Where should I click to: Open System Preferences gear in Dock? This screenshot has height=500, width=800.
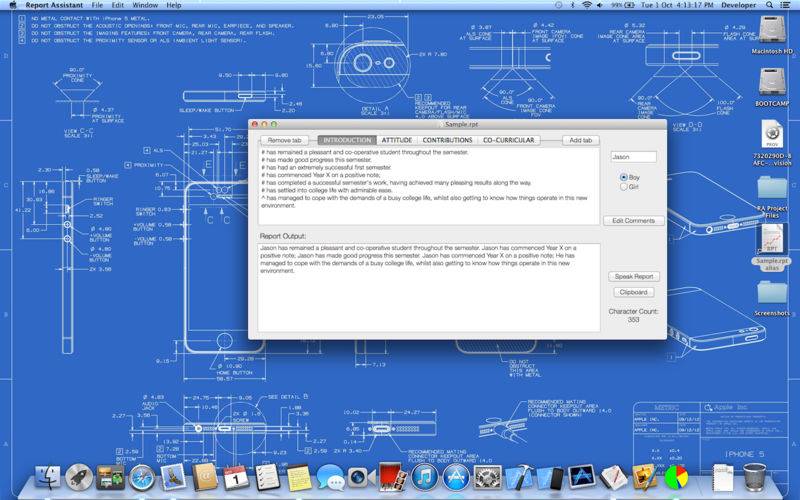pos(487,478)
